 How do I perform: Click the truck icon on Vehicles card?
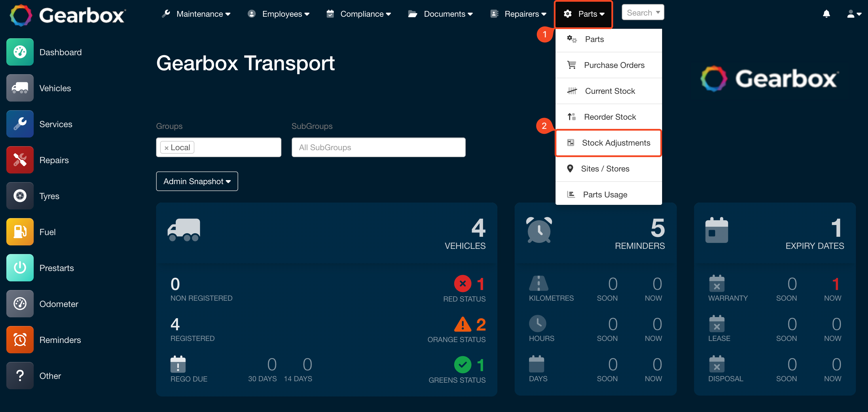pyautogui.click(x=184, y=230)
